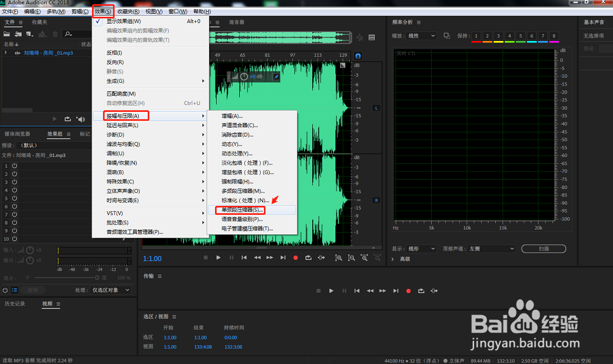The width and height of the screenshot is (613, 364).
Task: Click the headphone icon above the waveform level scale
Action: click(x=357, y=56)
